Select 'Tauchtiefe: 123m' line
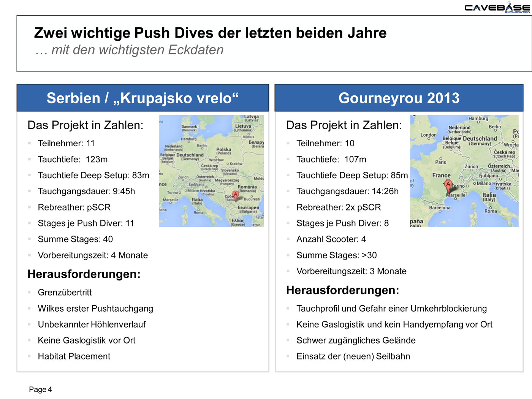This screenshot has height=399, width=532. (73, 159)
